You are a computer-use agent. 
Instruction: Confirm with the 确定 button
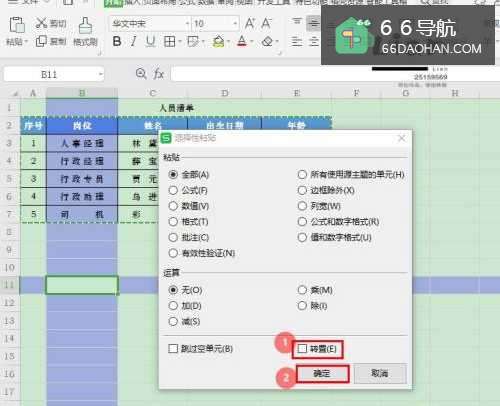coord(322,374)
